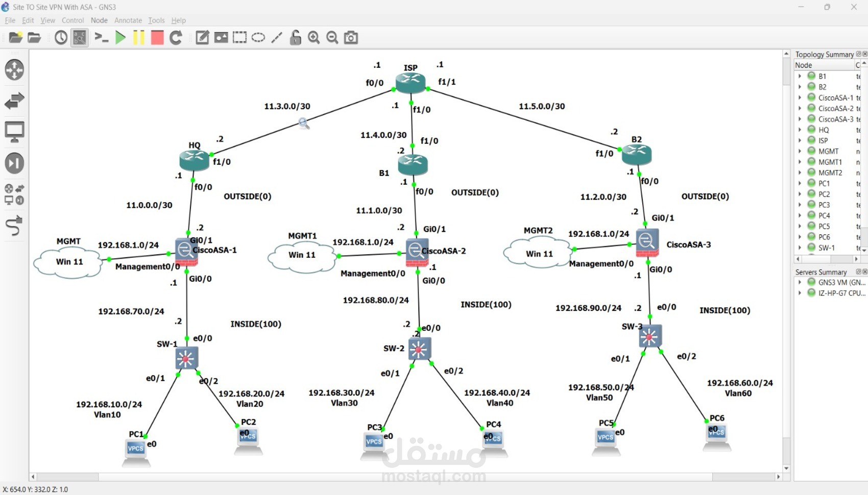
Task: Select PC1 row in Topology Summary
Action: [x=828, y=183]
